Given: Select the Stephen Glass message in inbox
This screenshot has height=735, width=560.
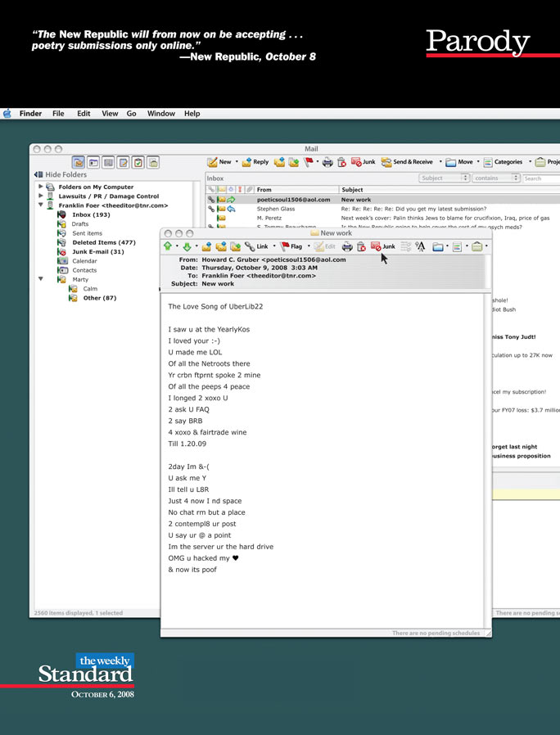Looking at the screenshot, I should pos(275,209).
